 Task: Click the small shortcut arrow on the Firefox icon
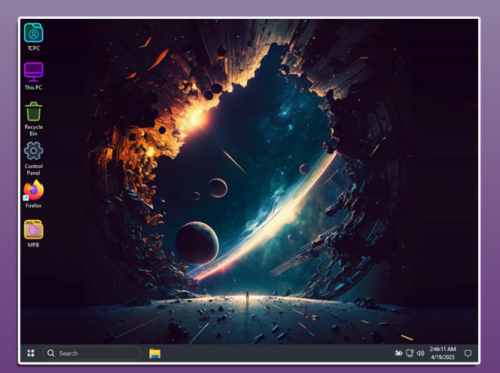click(x=26, y=198)
